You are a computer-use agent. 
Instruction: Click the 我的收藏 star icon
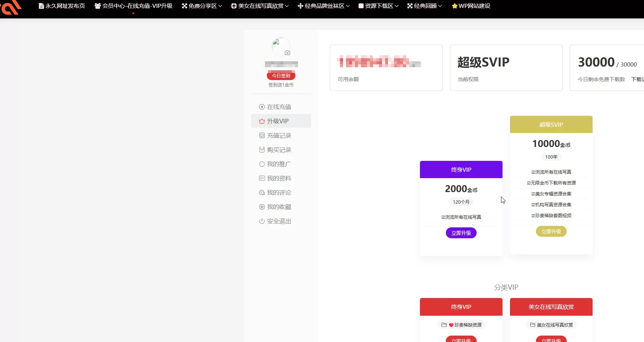point(262,207)
